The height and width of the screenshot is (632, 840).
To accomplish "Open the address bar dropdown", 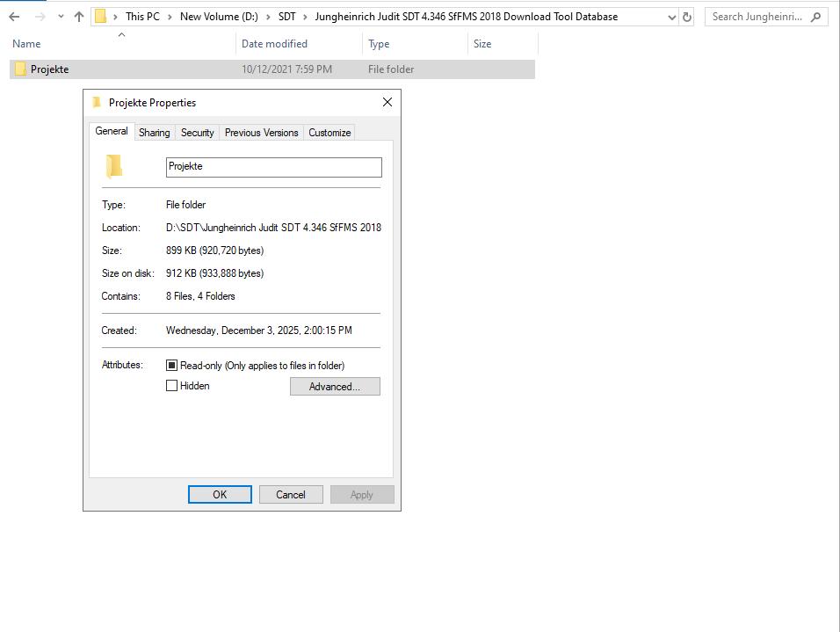I will tap(670, 16).
